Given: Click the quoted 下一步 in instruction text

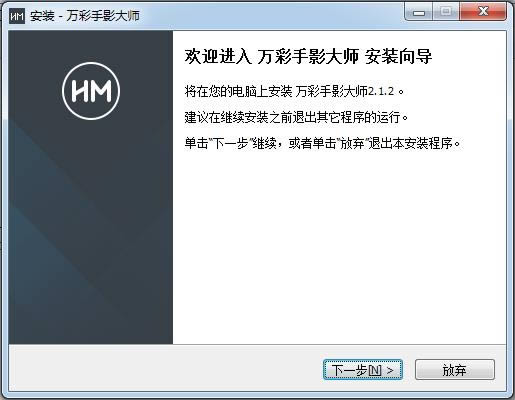Looking at the screenshot, I should coord(230,144).
